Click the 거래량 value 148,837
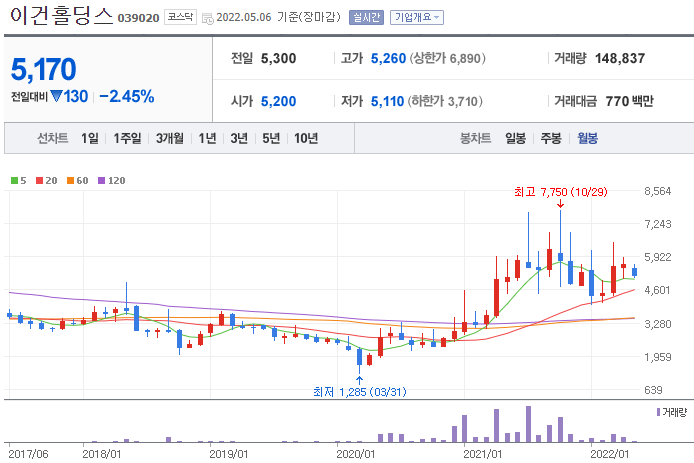Screen dimensions: 694x463 (620, 58)
